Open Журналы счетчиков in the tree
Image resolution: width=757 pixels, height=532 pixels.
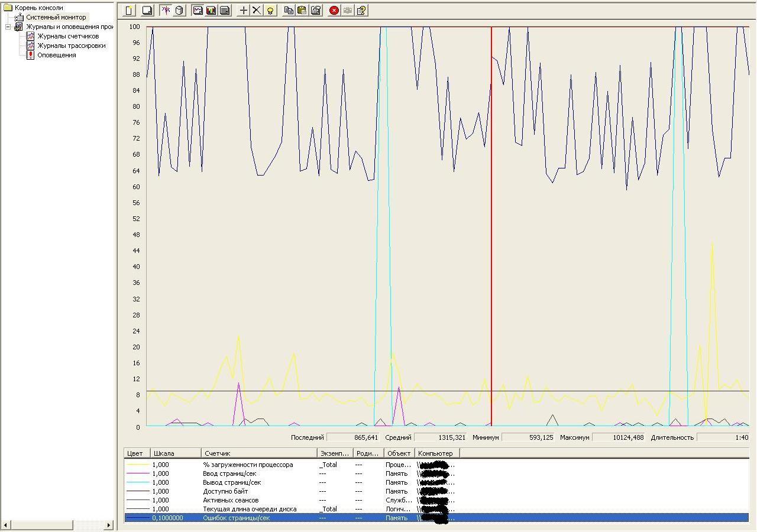(x=68, y=36)
